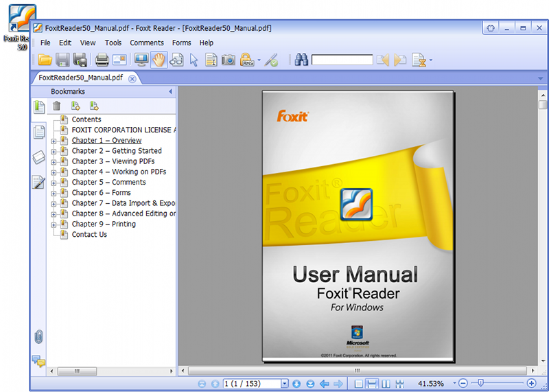Zoom in with the plus button
Viewport: 549px width, 392px height.
pos(531,384)
